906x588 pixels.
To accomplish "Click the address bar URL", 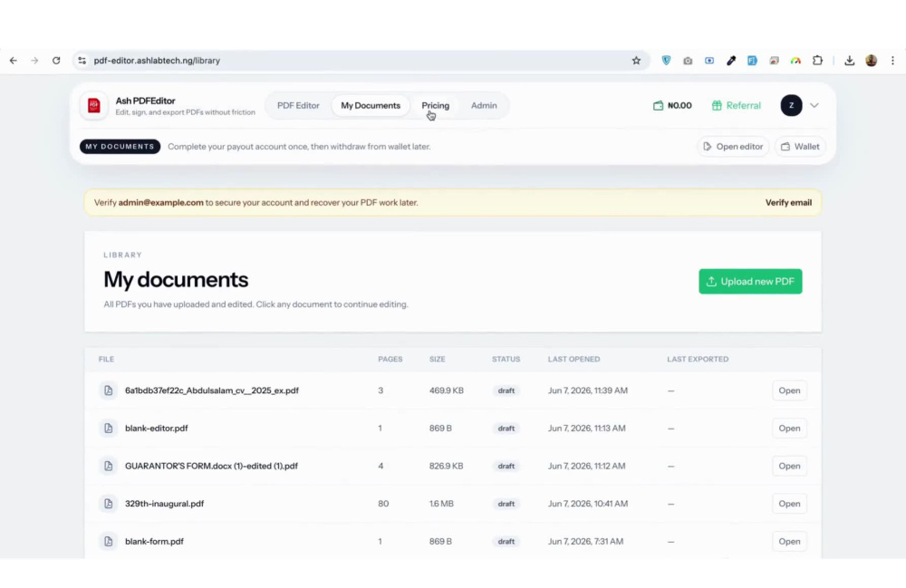I will [157, 61].
